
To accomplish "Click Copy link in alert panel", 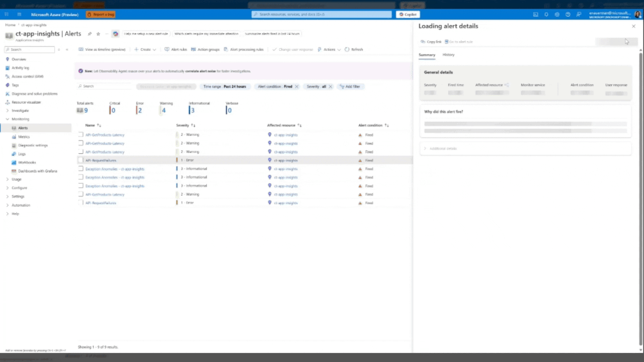I will pos(431,42).
